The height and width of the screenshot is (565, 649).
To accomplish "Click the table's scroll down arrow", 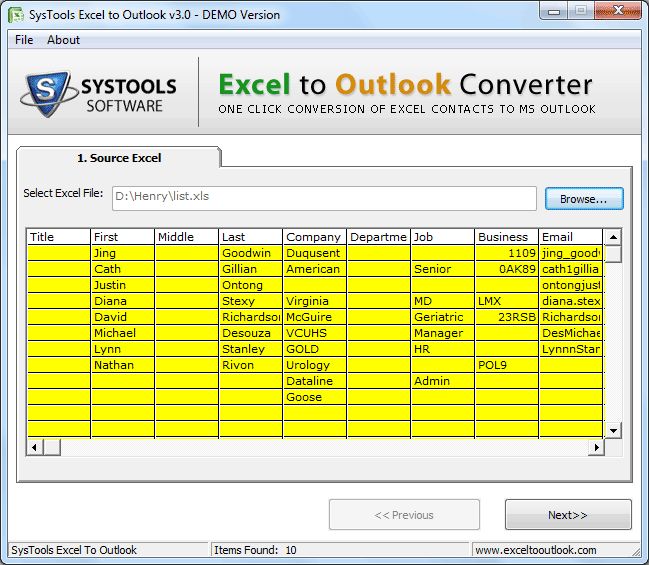I will pyautogui.click(x=613, y=430).
